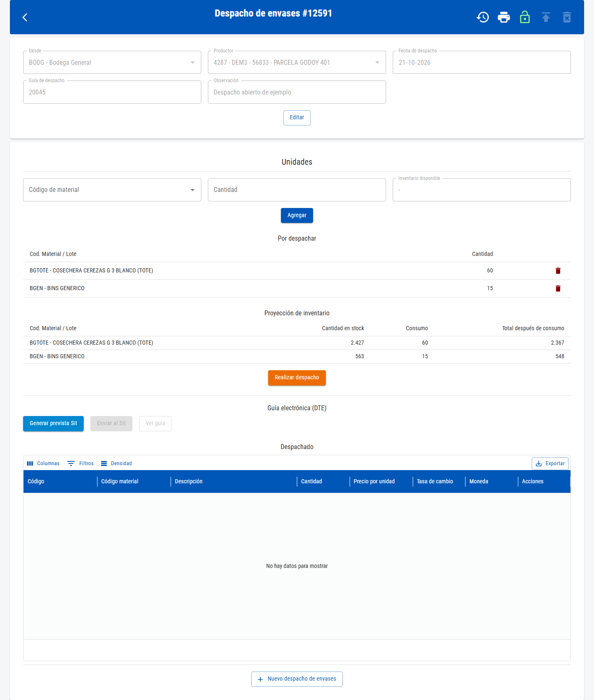
Task: Click the Editar button
Action: pyautogui.click(x=297, y=118)
